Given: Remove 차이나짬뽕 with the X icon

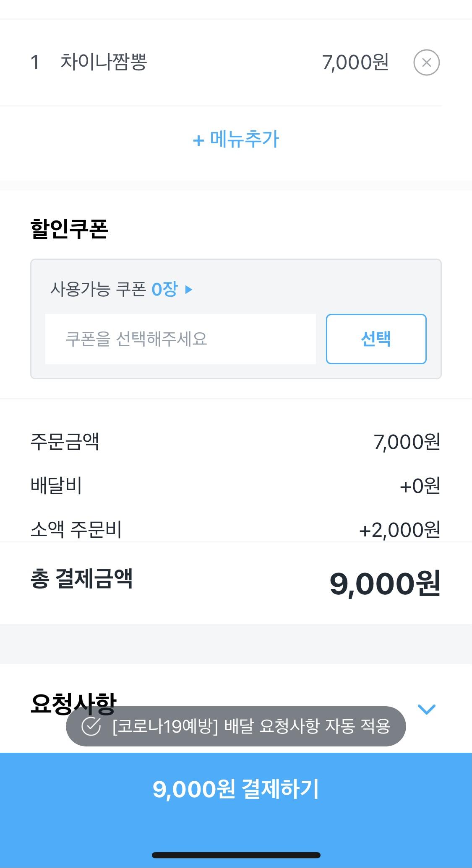Looking at the screenshot, I should tap(426, 62).
